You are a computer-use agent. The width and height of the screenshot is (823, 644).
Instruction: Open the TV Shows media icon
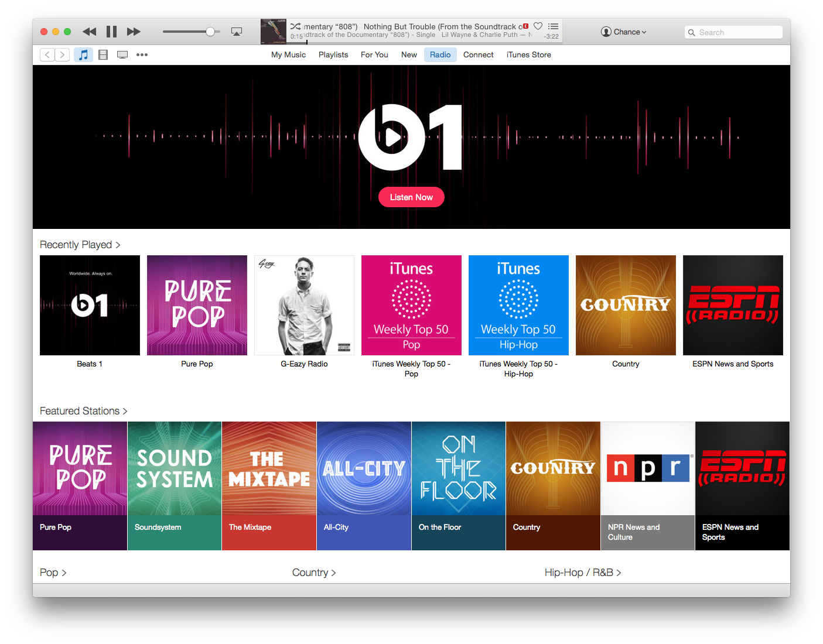pyautogui.click(x=122, y=54)
